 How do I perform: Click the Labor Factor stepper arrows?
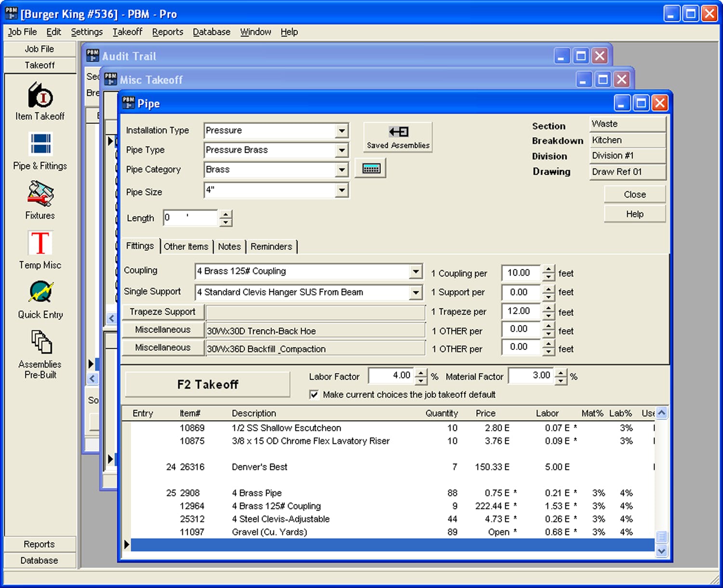421,376
